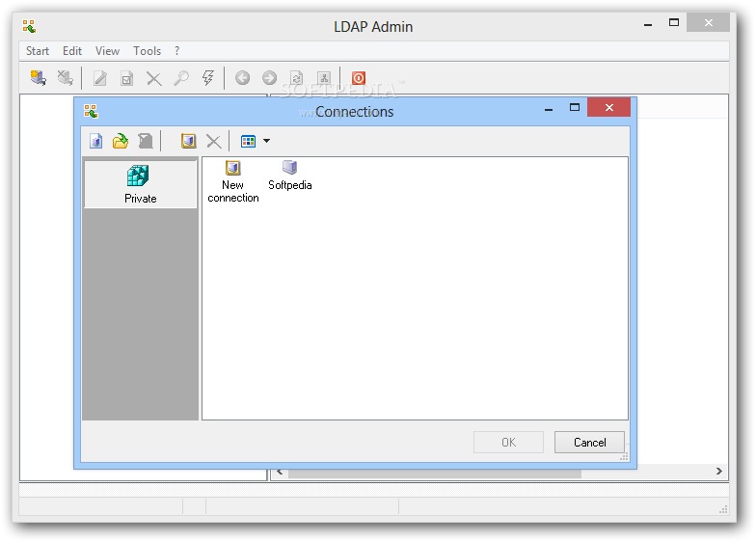Open the View menu
Screen dimensions: 756x542
point(108,51)
